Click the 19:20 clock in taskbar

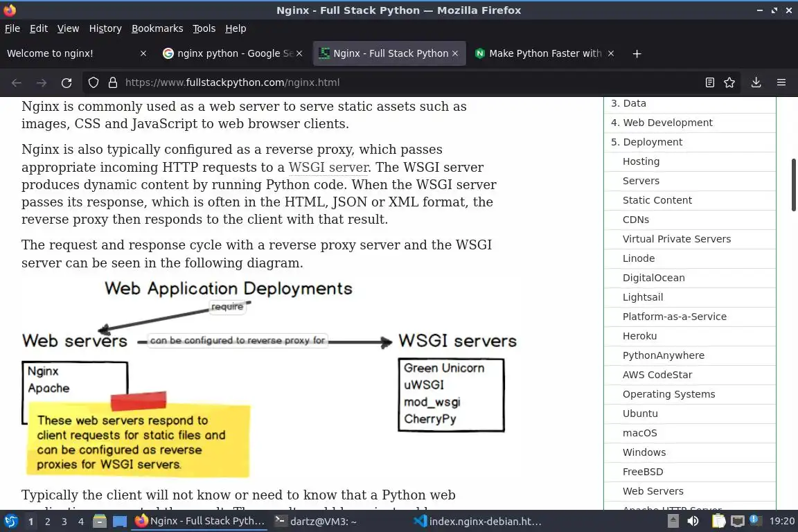pyautogui.click(x=781, y=522)
